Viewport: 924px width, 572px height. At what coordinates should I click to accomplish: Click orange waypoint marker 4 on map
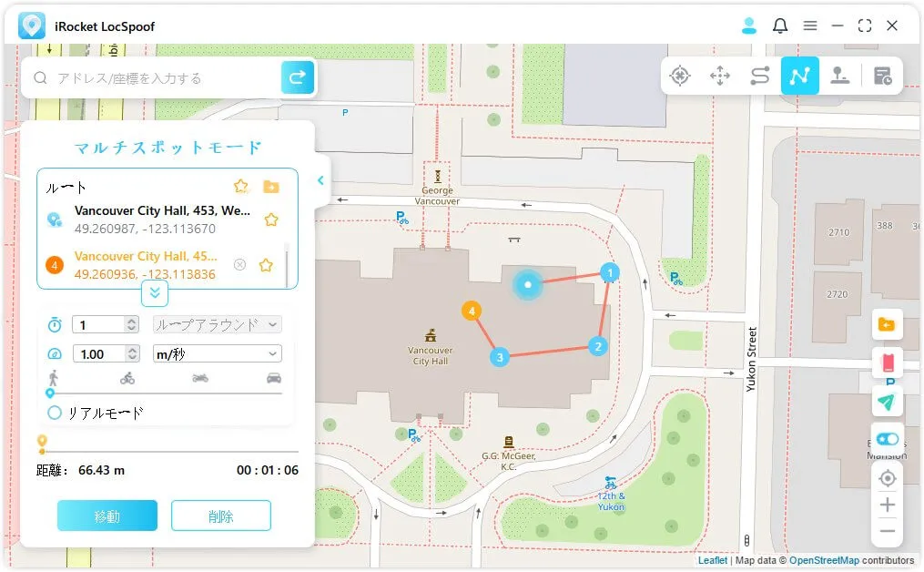coord(472,311)
